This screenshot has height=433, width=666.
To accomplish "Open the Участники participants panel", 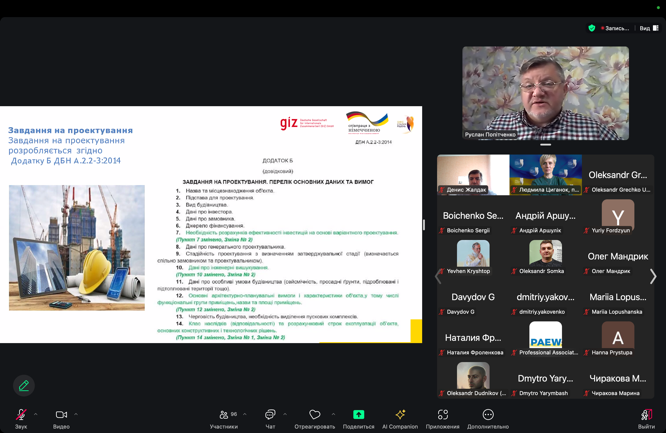I will [224, 415].
